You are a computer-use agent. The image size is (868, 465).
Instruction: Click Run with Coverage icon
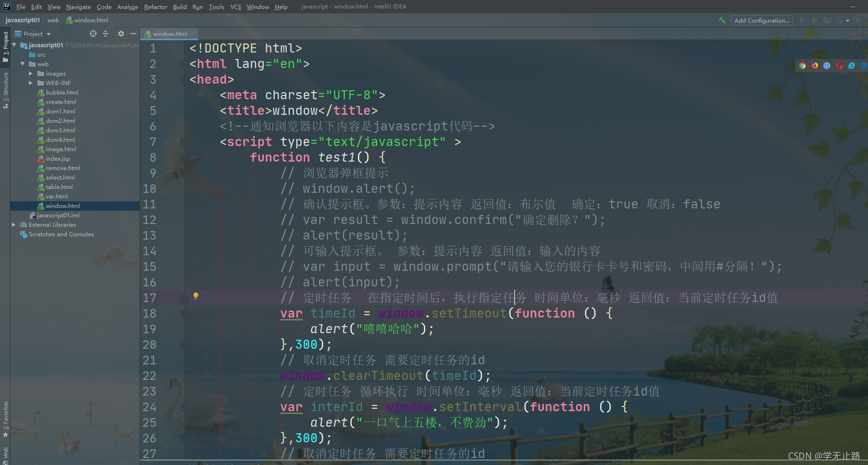pyautogui.click(x=826, y=20)
